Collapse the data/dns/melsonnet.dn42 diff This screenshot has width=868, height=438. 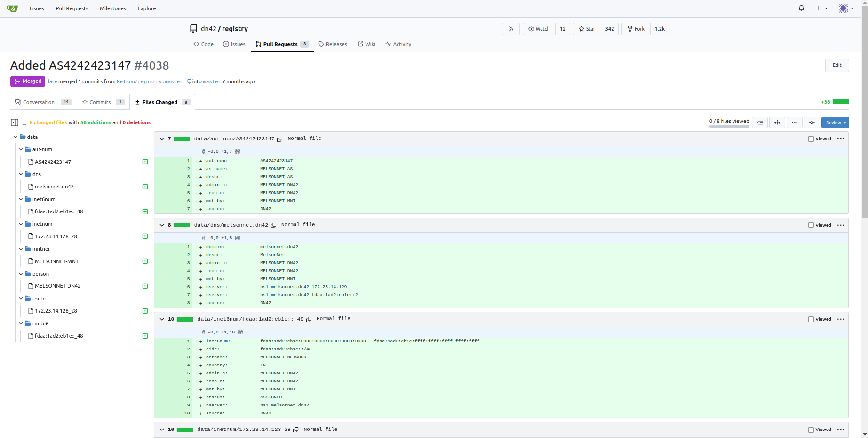pos(162,225)
